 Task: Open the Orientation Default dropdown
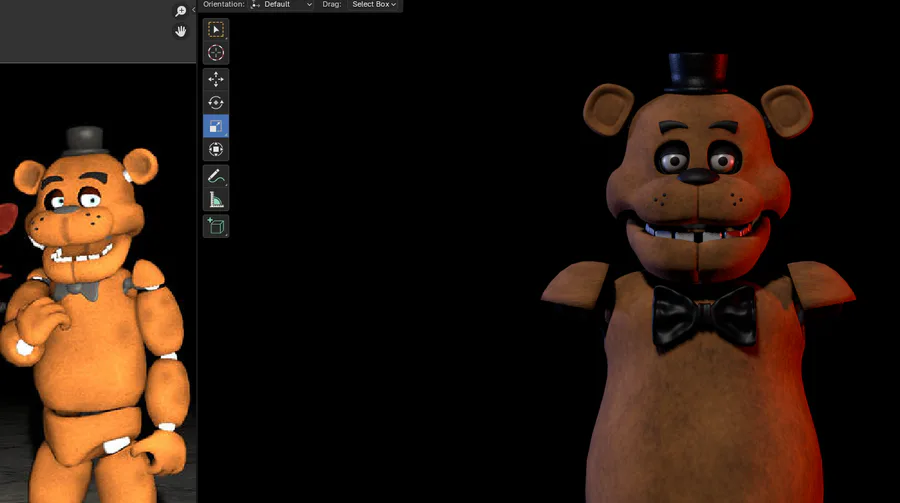coord(282,5)
